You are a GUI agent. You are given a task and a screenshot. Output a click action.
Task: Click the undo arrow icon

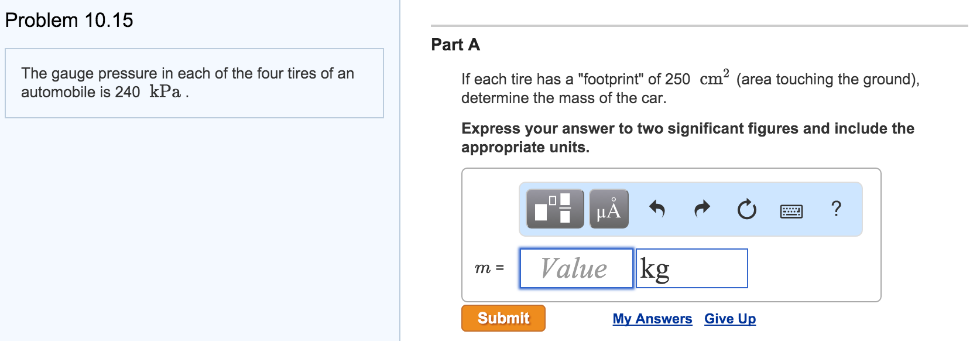[x=657, y=208]
